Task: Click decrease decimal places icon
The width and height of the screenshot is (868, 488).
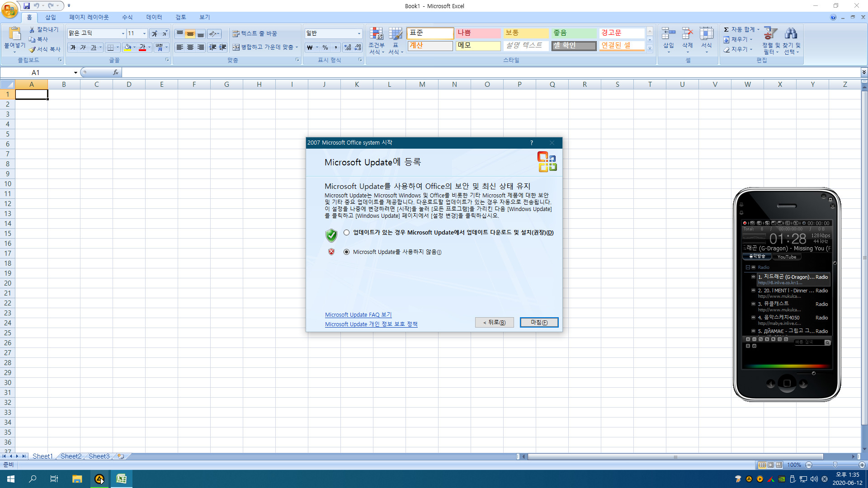Action: pos(358,47)
